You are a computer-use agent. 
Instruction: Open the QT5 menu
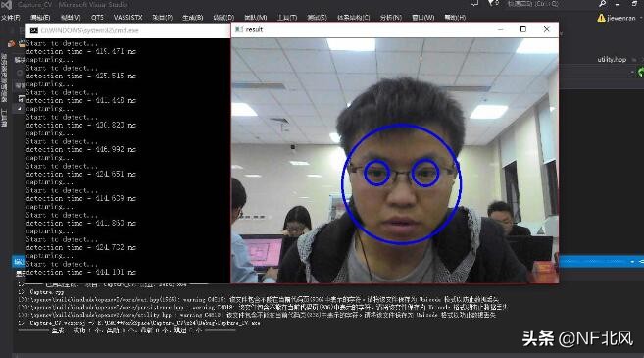97,18
